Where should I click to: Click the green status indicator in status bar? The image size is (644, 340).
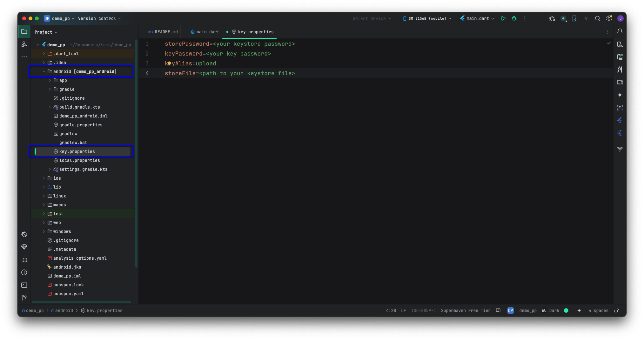point(566,310)
